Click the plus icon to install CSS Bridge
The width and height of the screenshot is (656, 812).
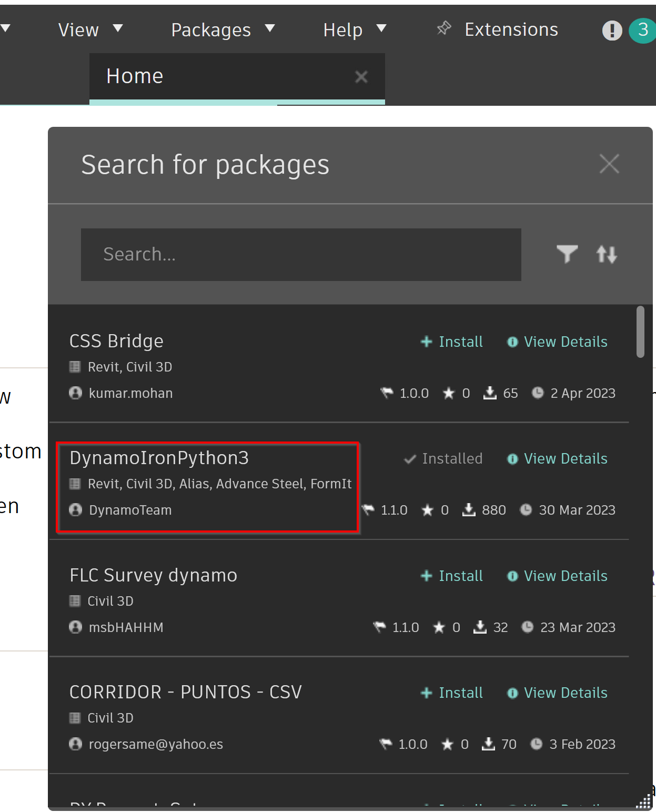click(426, 342)
